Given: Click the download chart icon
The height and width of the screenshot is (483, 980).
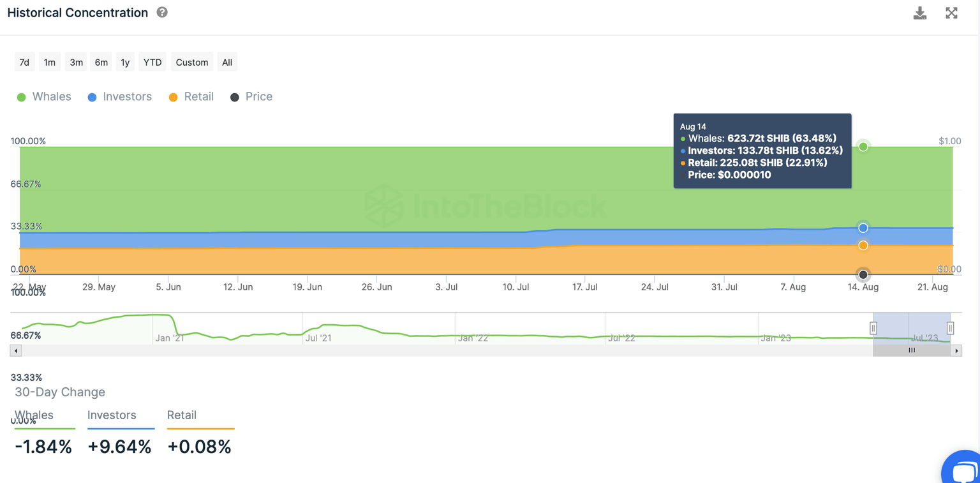Looking at the screenshot, I should pyautogui.click(x=919, y=13).
